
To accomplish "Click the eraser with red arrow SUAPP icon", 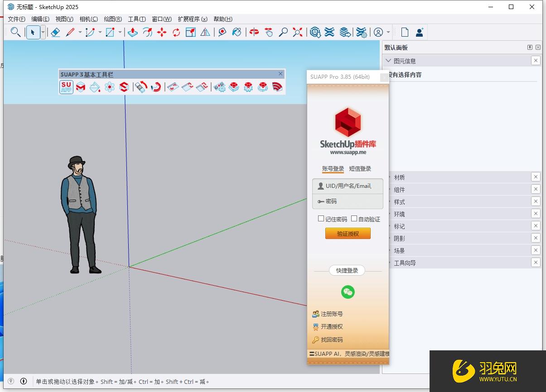I will pyautogui.click(x=141, y=87).
